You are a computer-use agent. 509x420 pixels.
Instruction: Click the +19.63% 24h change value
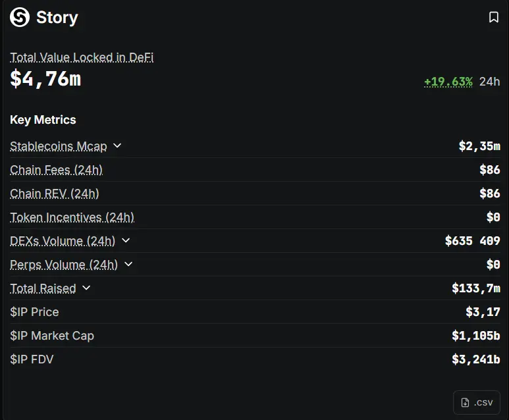click(x=448, y=82)
